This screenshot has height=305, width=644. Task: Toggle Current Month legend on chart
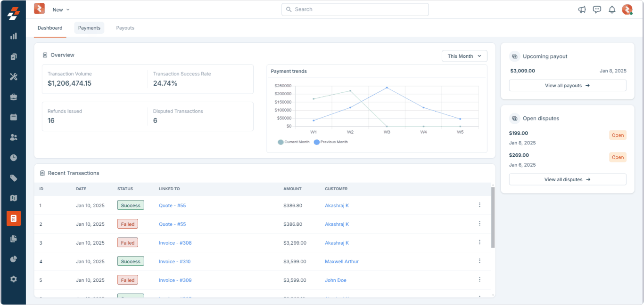pyautogui.click(x=294, y=142)
